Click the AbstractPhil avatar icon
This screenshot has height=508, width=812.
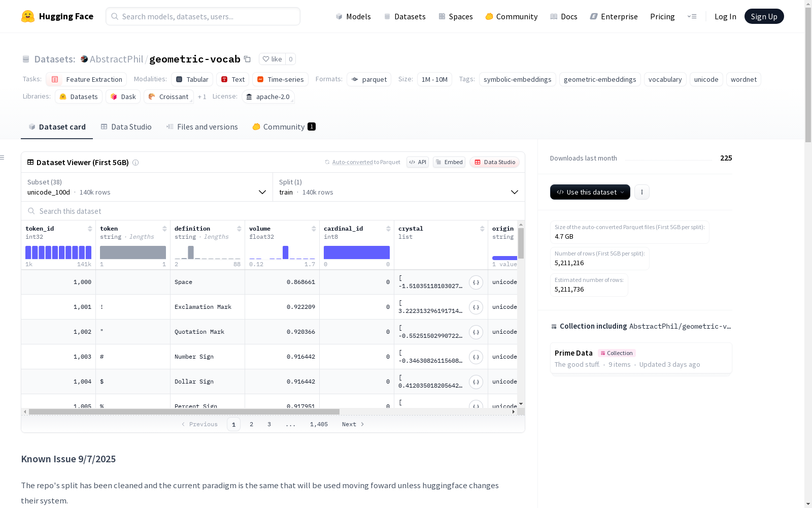[x=84, y=59]
